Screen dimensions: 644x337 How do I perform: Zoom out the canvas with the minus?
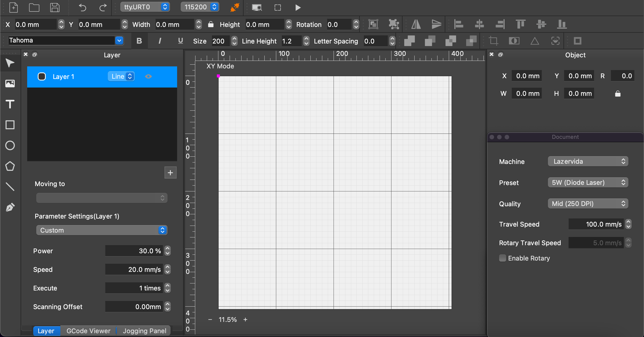pyautogui.click(x=210, y=319)
